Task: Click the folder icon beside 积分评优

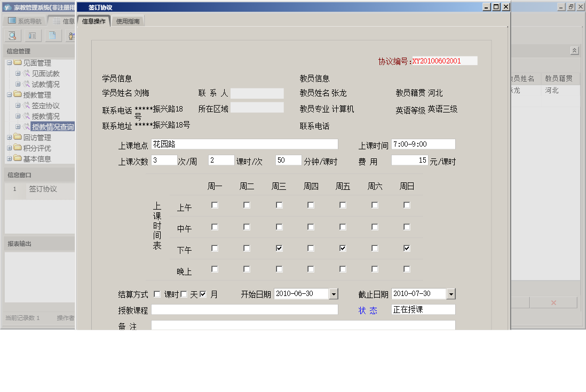Action: [18, 148]
